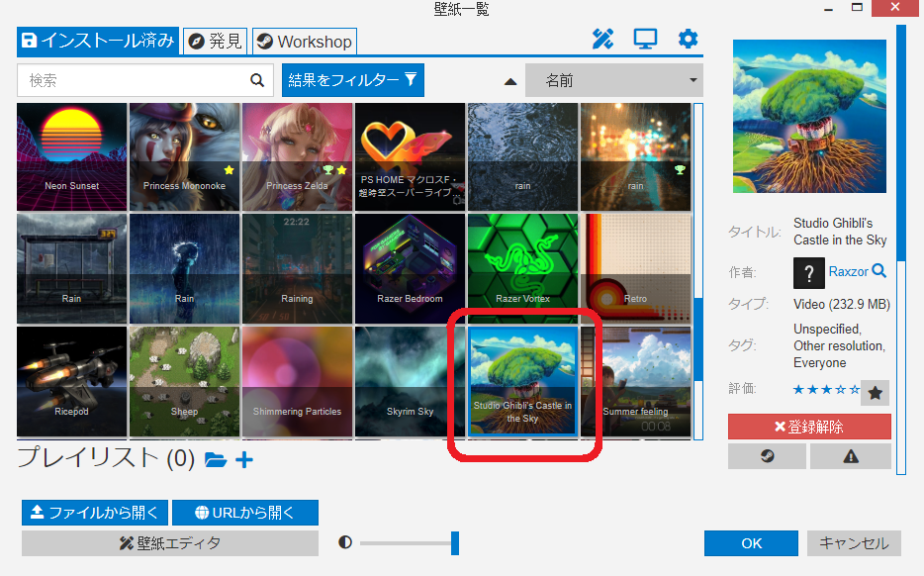
Task: Select the Rain bus stop wallpaper
Action: [72, 269]
